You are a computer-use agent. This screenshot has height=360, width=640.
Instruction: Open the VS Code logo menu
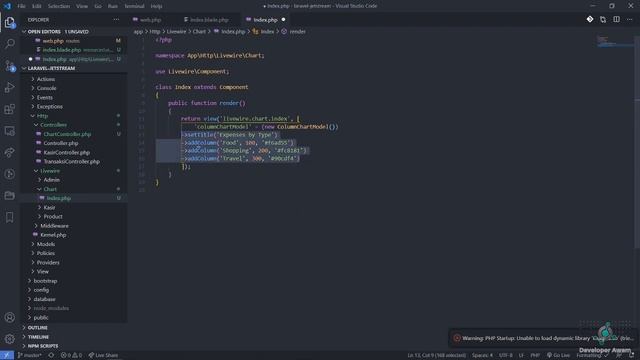click(x=7, y=6)
